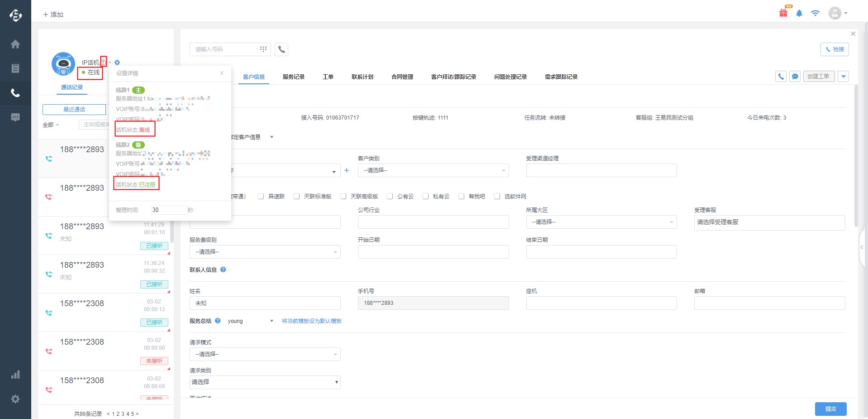
Task: Open the gift box icon
Action: (x=783, y=13)
